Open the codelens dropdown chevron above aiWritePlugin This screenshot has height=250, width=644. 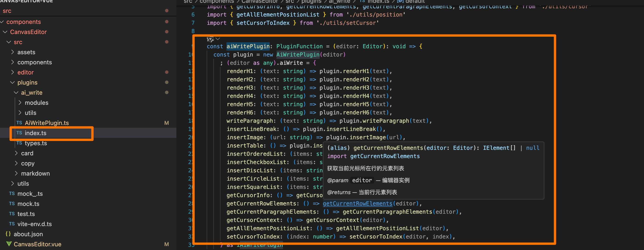tap(218, 39)
